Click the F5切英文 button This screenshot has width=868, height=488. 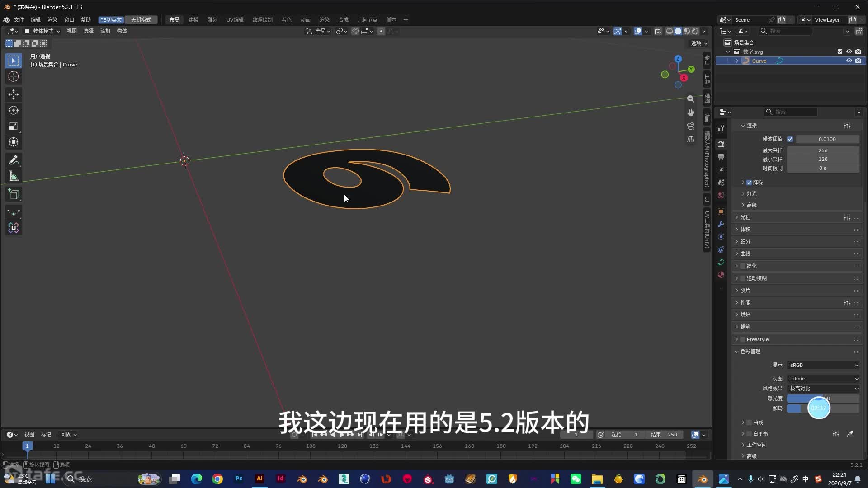pyautogui.click(x=111, y=20)
